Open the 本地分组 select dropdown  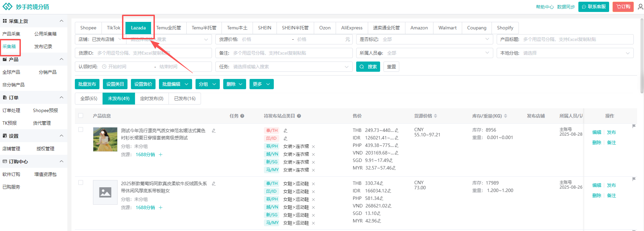[x=565, y=53]
